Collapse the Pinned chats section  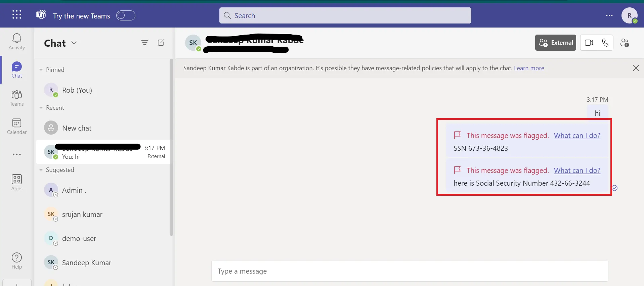coord(41,70)
